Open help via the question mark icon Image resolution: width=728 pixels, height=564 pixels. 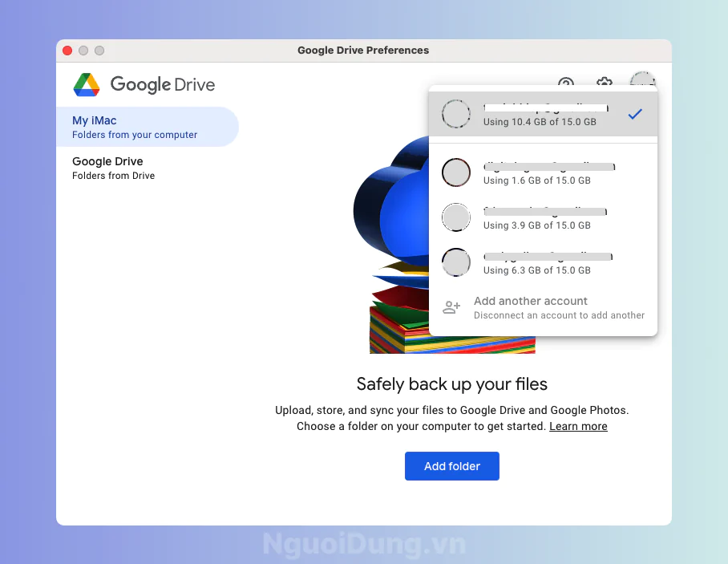coord(566,83)
